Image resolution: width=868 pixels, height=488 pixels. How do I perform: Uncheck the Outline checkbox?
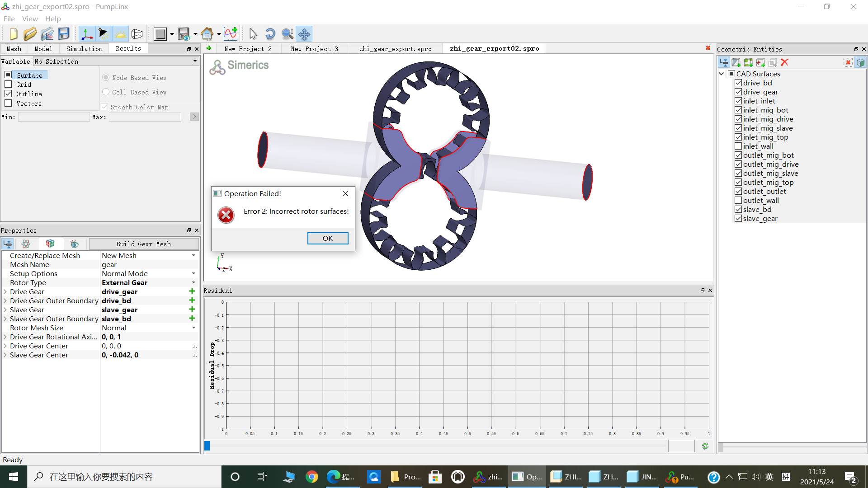tap(8, 94)
